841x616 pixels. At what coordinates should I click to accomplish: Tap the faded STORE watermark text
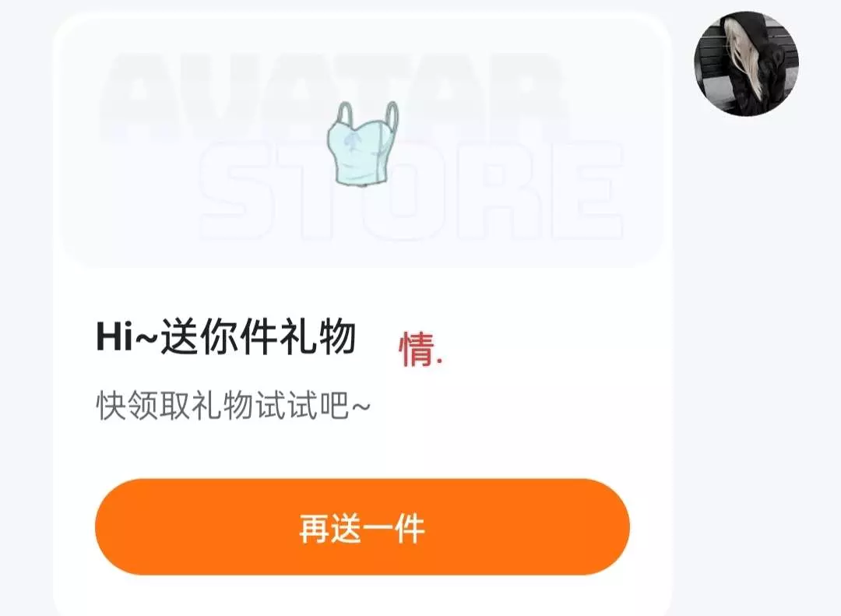(411, 191)
